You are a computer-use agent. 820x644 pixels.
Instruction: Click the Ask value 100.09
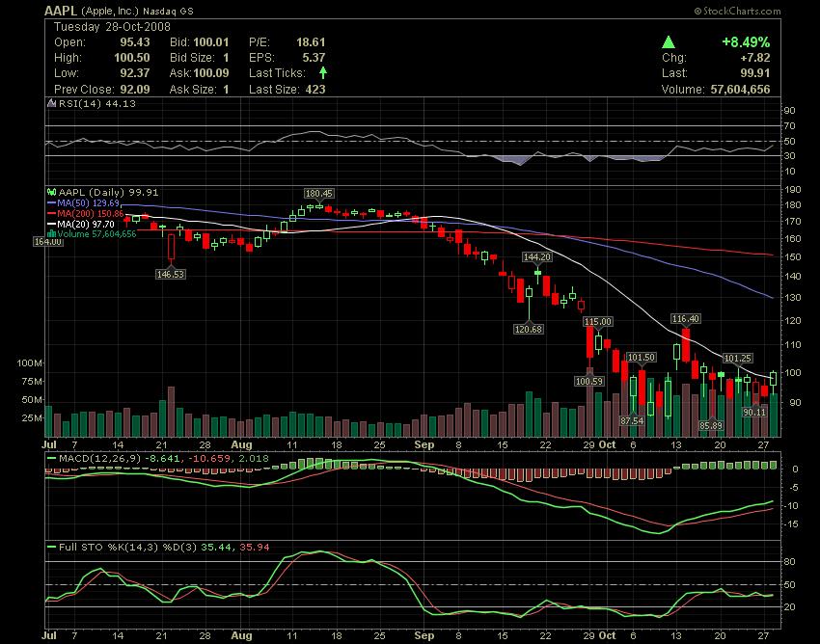tap(211, 72)
